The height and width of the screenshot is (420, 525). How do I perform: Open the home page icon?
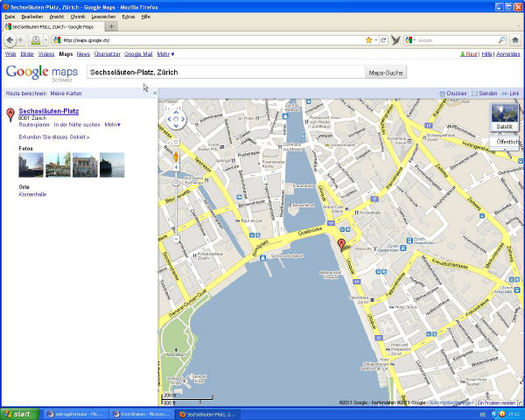tap(515, 40)
